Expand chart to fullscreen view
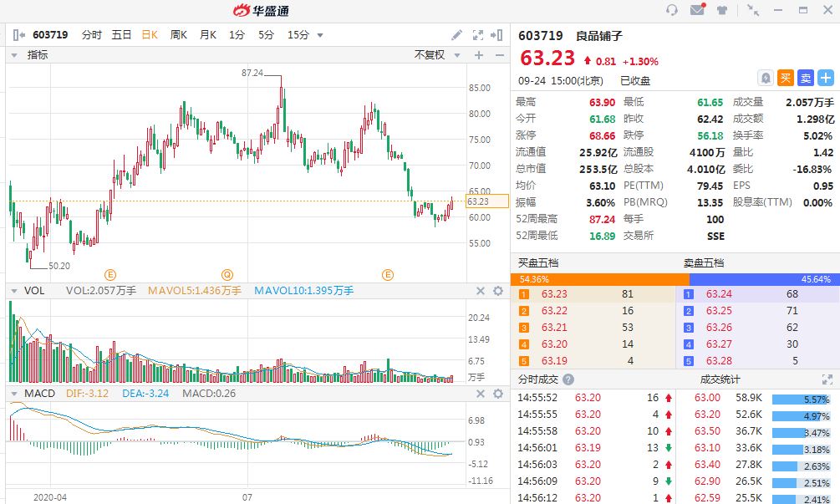The image size is (840, 504). pyautogui.click(x=478, y=35)
